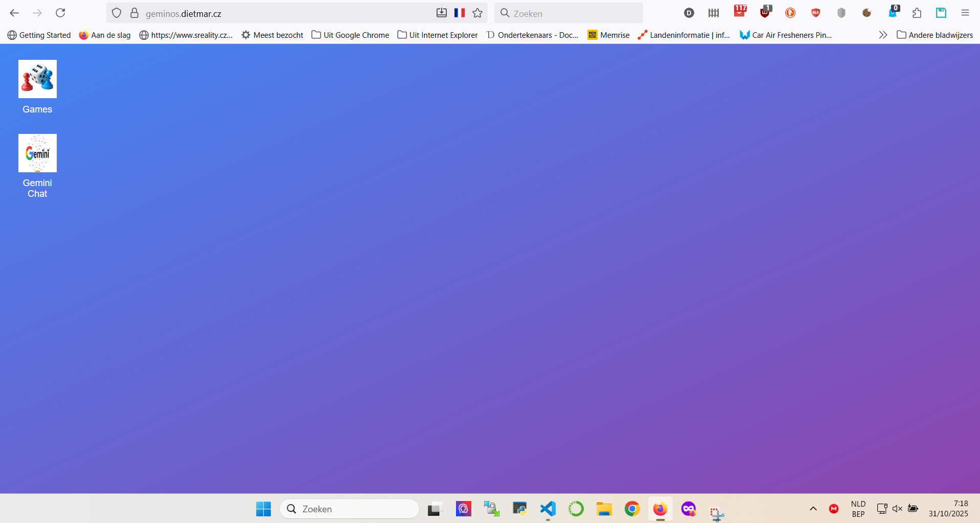Click the WAB shield extension icon

(816, 13)
